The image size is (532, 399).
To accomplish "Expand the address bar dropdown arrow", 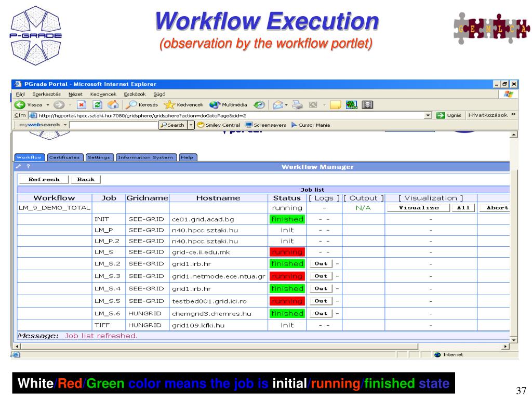I will pos(428,115).
